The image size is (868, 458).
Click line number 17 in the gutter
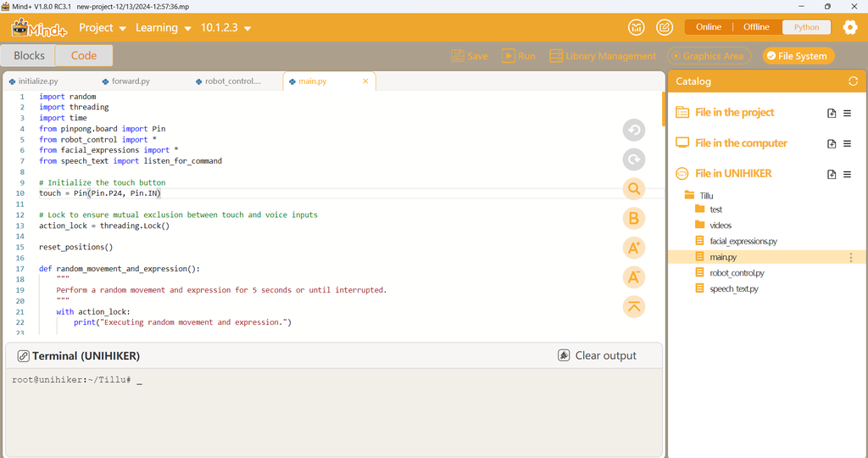20,269
